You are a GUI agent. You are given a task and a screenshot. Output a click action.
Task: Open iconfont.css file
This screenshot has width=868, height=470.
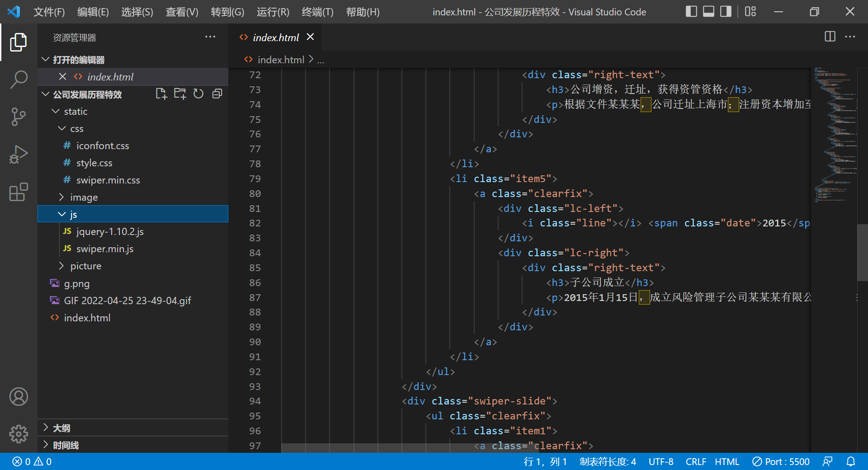coord(133,146)
